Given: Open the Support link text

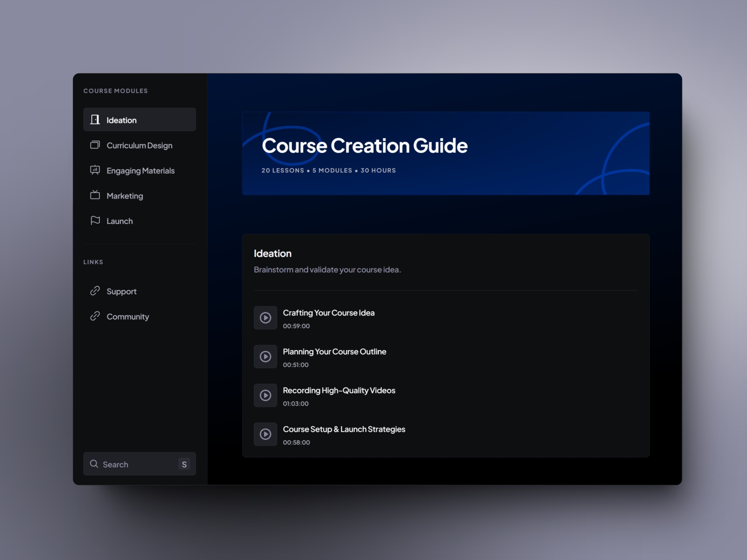Looking at the screenshot, I should pyautogui.click(x=121, y=292).
